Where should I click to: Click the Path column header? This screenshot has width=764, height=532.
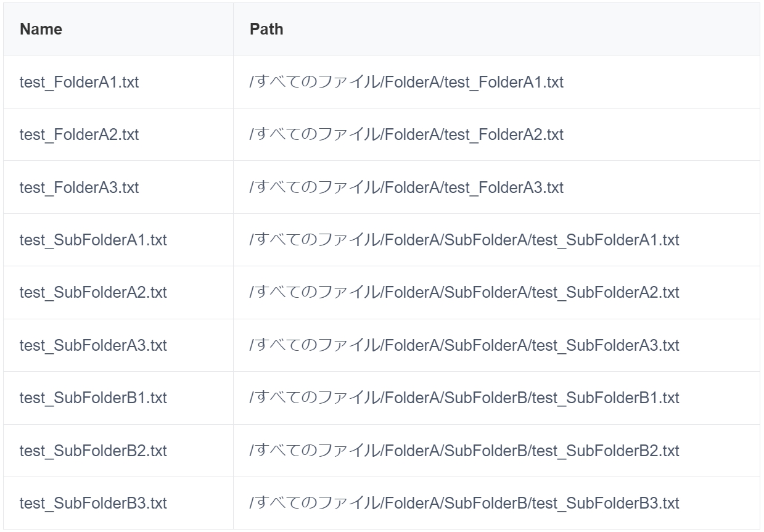tap(266, 30)
